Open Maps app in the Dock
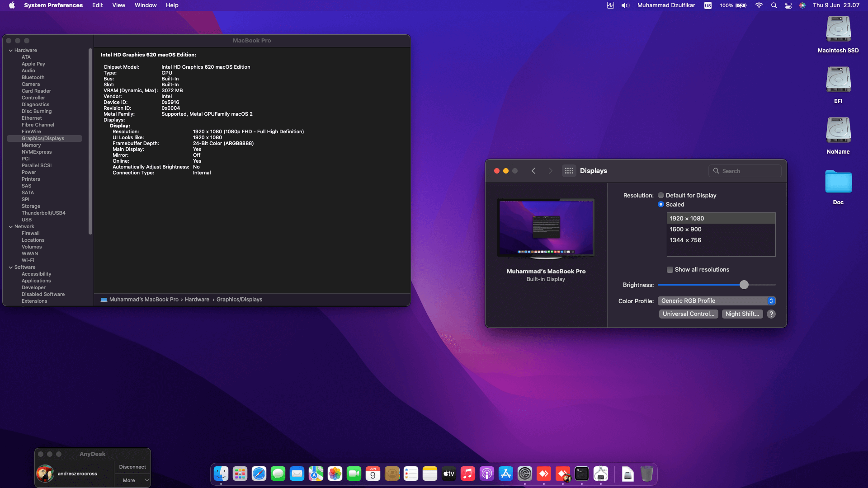The image size is (868, 488). point(316,474)
